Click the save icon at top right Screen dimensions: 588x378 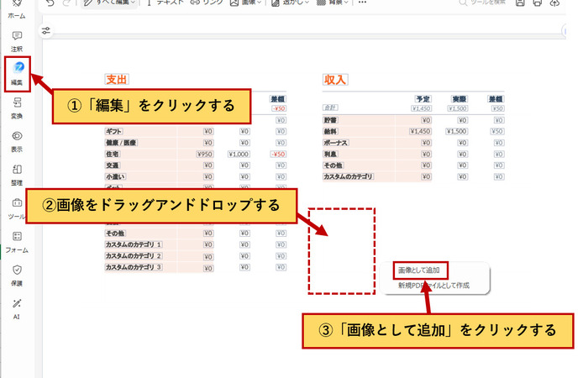click(x=520, y=4)
